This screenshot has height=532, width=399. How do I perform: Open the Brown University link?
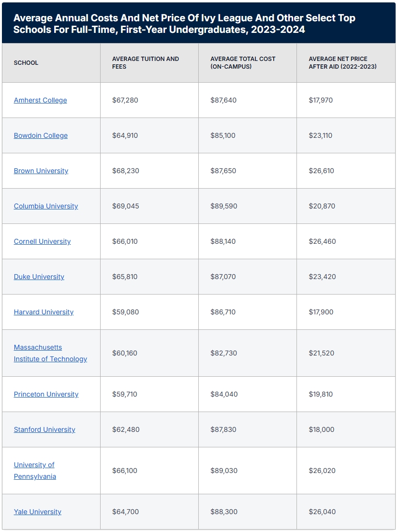click(x=41, y=171)
